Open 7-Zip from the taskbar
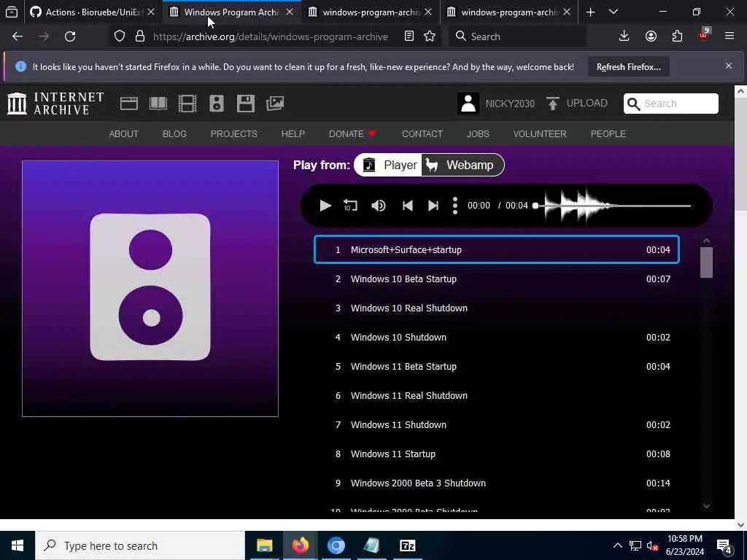The image size is (747, 560). point(407,545)
